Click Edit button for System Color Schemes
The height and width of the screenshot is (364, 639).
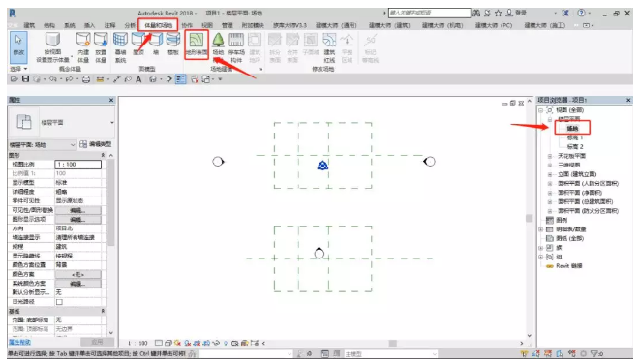click(77, 284)
